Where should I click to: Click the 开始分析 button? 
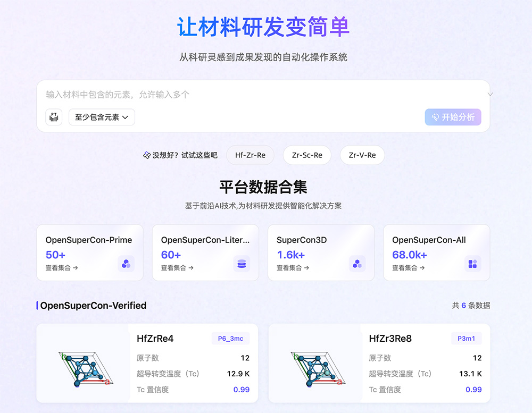point(453,117)
